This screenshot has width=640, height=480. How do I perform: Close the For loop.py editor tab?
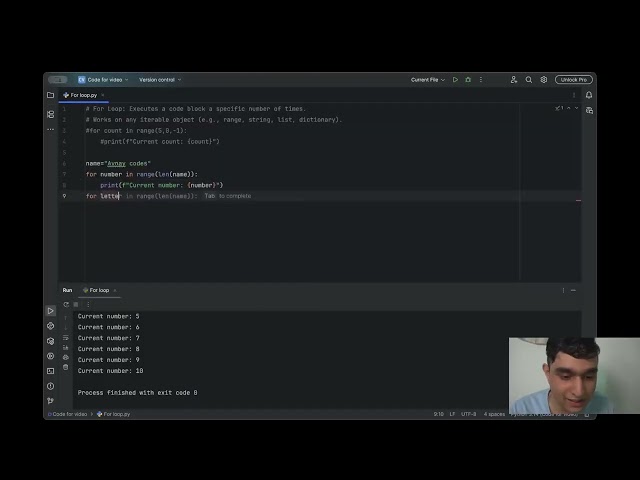point(103,95)
